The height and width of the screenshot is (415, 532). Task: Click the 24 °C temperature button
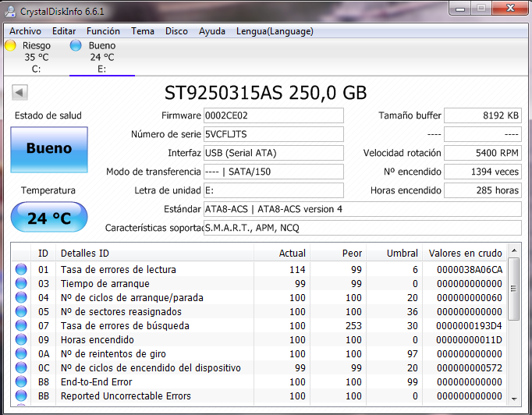pos(49,217)
